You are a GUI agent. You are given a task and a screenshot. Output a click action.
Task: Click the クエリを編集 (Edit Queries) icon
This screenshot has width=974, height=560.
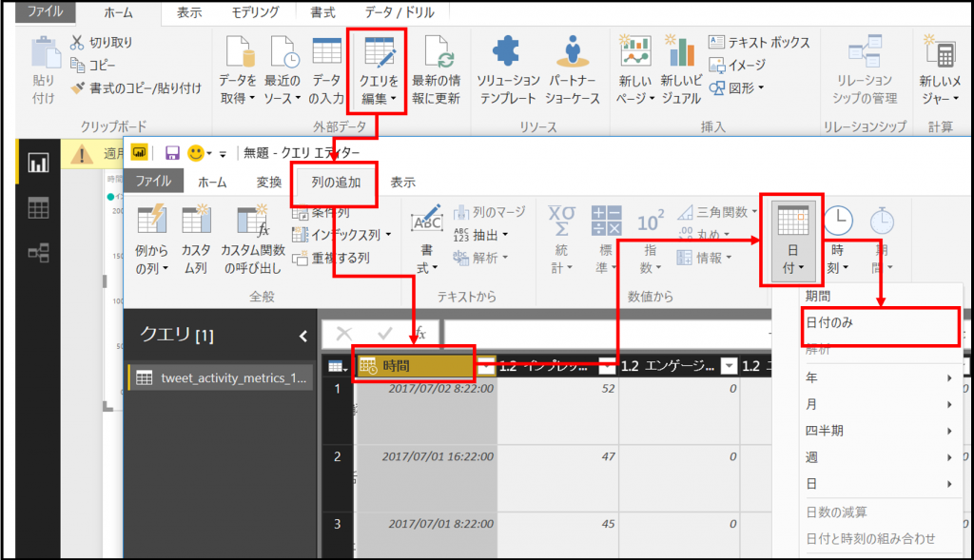click(x=379, y=51)
